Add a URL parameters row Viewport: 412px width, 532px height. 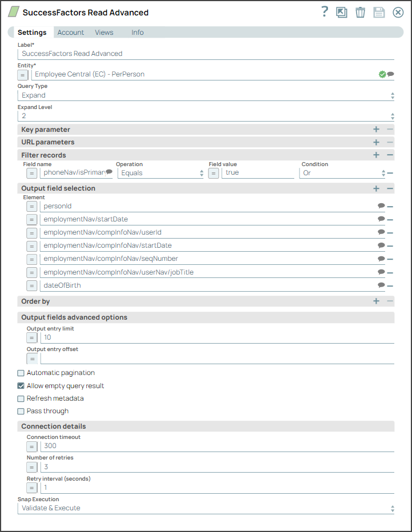377,142
